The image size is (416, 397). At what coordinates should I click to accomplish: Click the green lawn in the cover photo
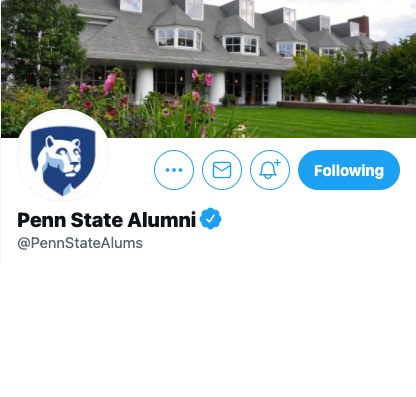coord(317,122)
